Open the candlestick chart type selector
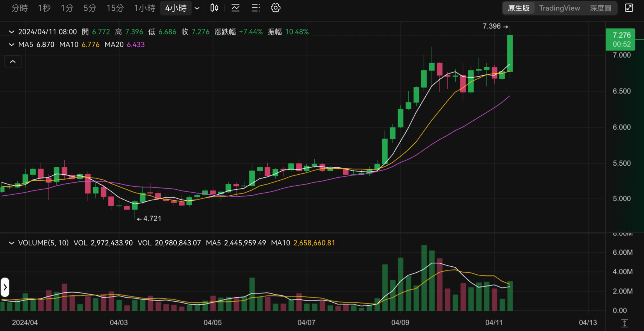This screenshot has height=331, width=644. (214, 8)
